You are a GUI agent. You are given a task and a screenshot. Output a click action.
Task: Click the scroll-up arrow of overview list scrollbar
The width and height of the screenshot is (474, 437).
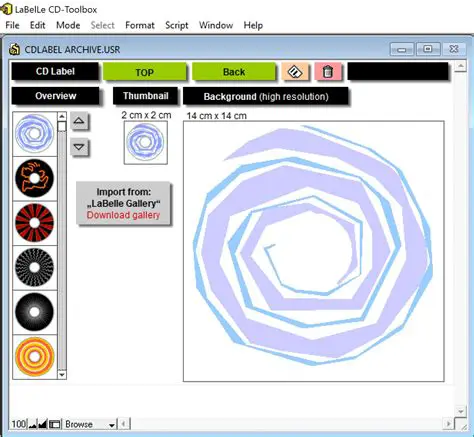pyautogui.click(x=62, y=116)
